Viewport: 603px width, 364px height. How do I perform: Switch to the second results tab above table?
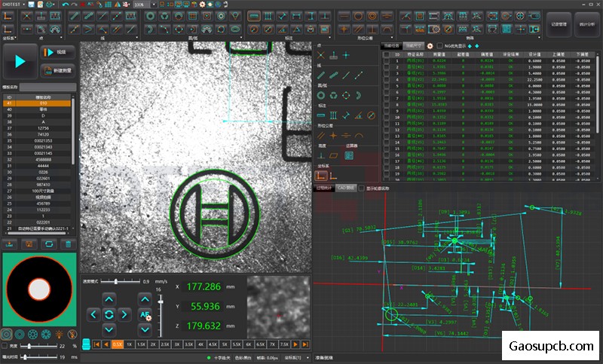[x=414, y=46]
